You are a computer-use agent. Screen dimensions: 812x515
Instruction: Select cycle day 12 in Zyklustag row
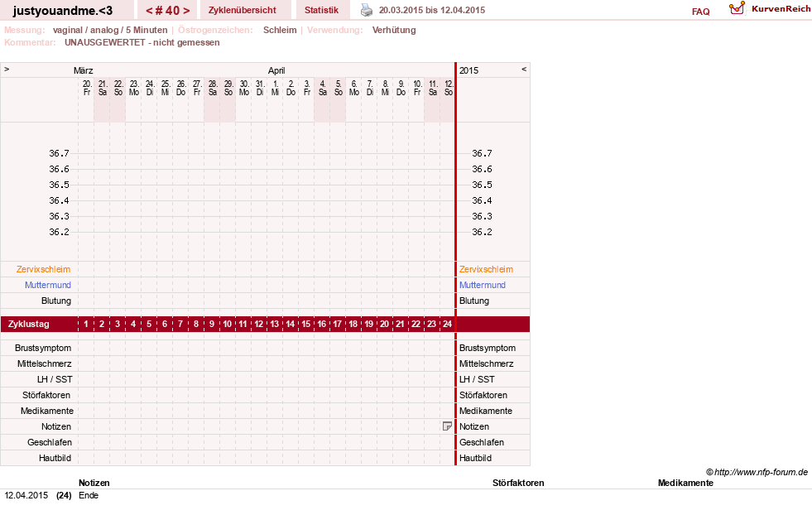(x=259, y=324)
